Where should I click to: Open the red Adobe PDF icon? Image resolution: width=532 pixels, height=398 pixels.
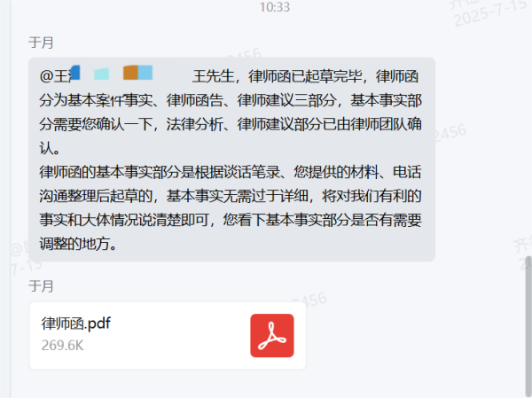[x=272, y=335]
